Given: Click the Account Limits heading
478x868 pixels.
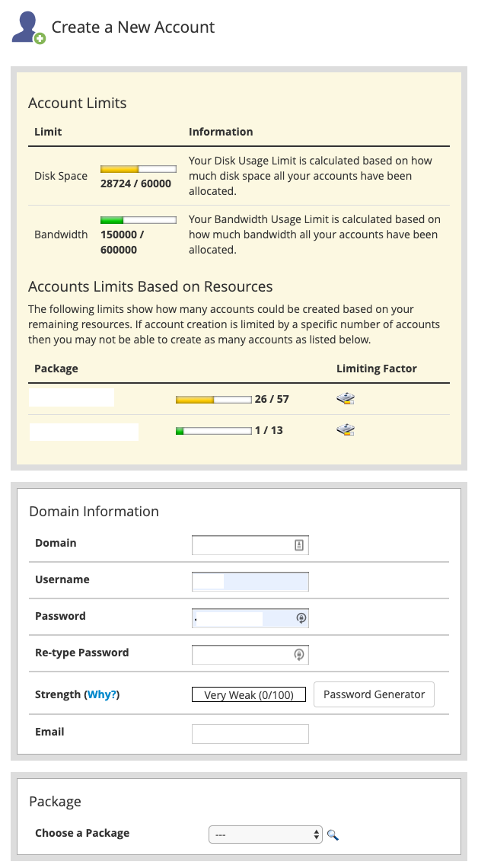Looking at the screenshot, I should point(78,103).
